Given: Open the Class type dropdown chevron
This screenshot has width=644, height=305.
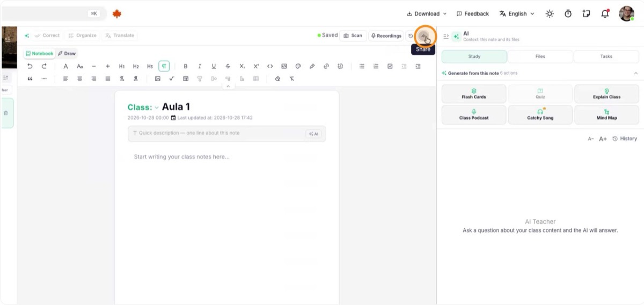Looking at the screenshot, I should [157, 107].
